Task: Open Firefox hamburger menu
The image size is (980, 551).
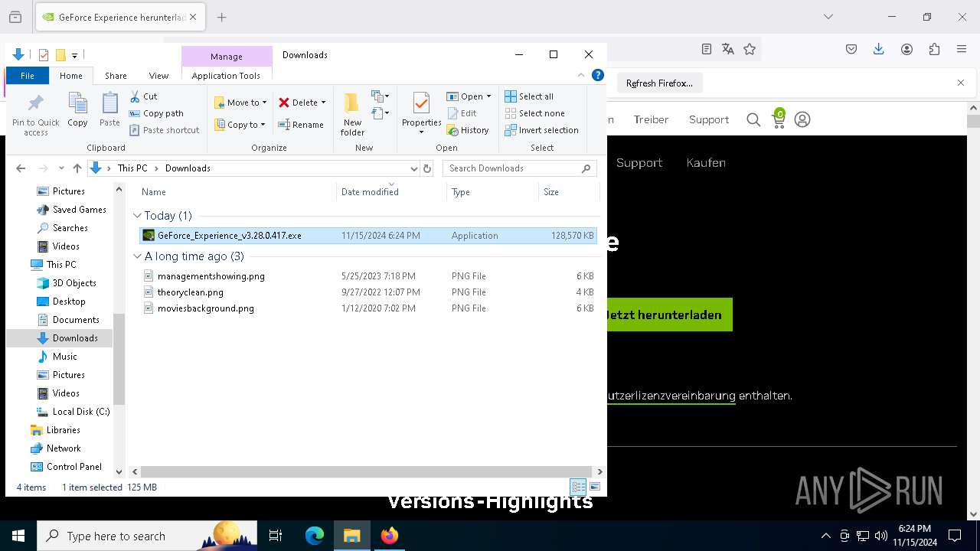Action: 962,49
